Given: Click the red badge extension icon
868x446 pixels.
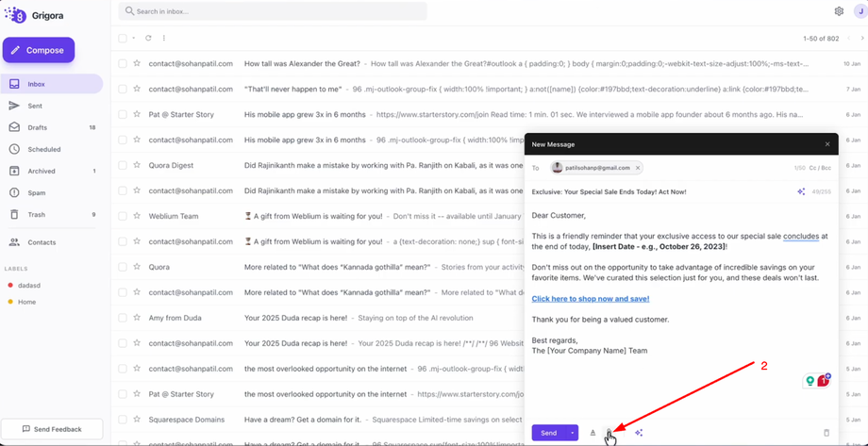Looking at the screenshot, I should click(824, 380).
